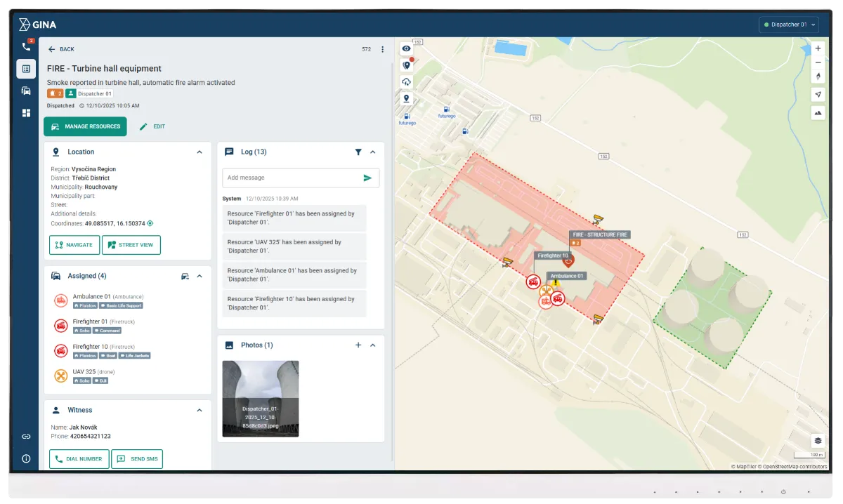This screenshot has width=843, height=504.
Task: Toggle the log filter funnel icon
Action: click(x=358, y=152)
